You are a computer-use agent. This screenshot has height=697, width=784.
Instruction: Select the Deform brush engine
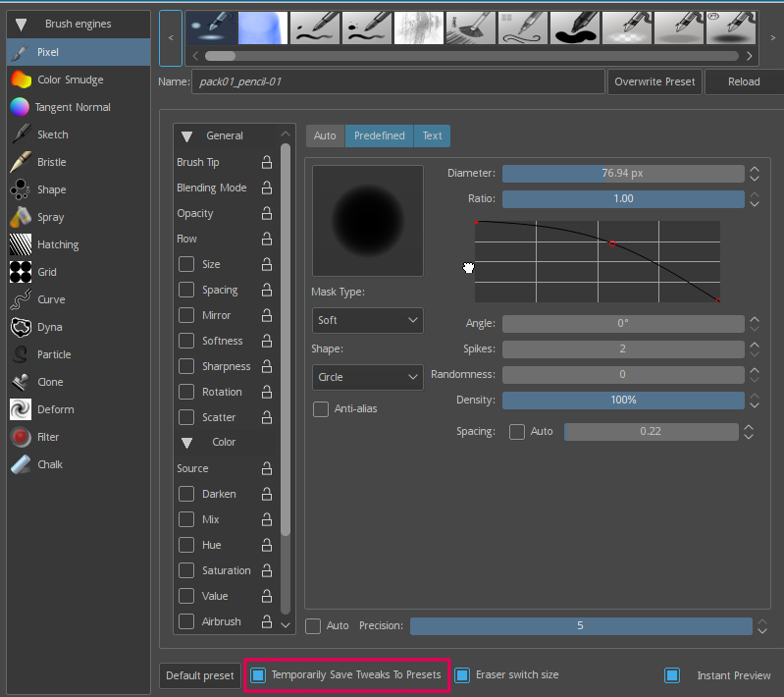pos(55,409)
